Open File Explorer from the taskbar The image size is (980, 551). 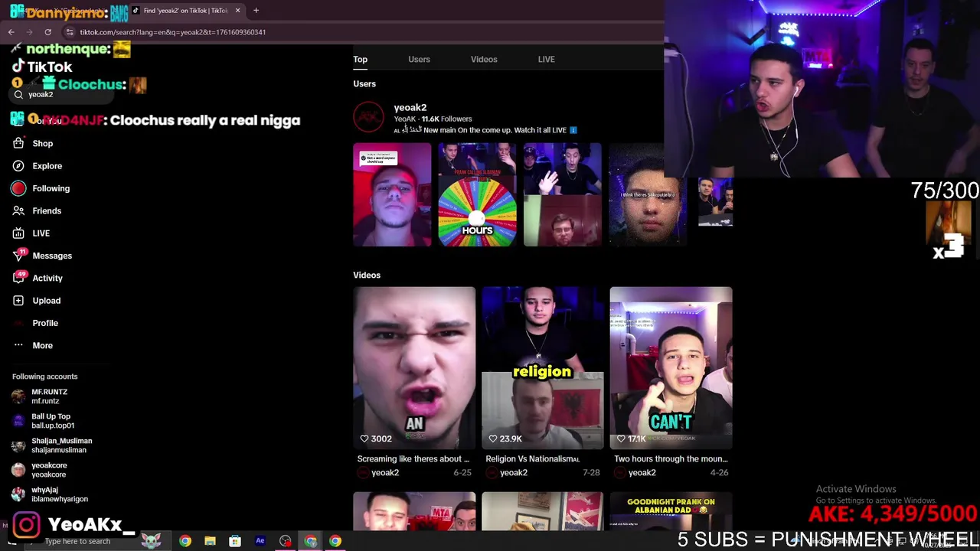point(210,541)
